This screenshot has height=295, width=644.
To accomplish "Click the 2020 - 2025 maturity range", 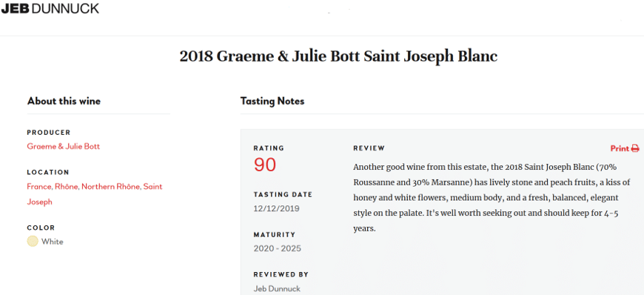I will 278,248.
